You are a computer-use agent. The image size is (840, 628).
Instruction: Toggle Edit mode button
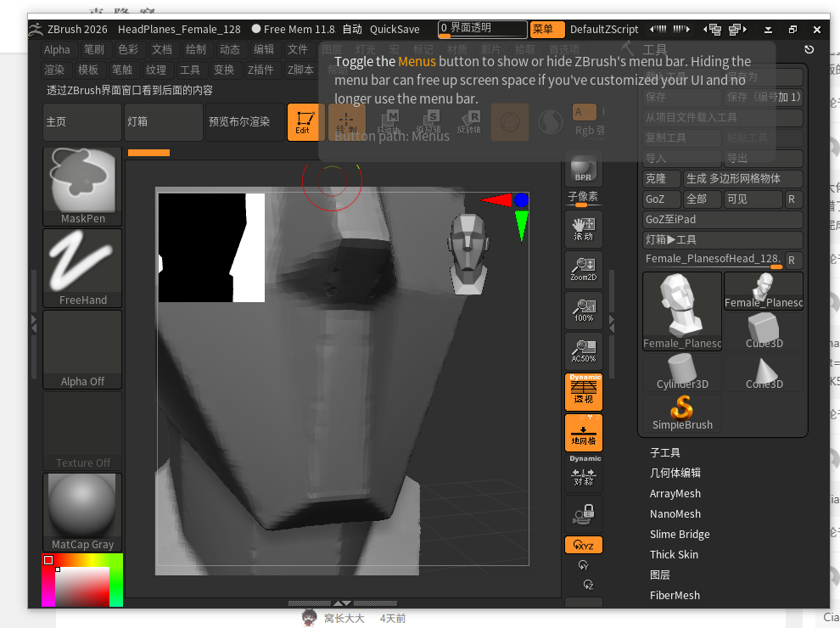[305, 121]
